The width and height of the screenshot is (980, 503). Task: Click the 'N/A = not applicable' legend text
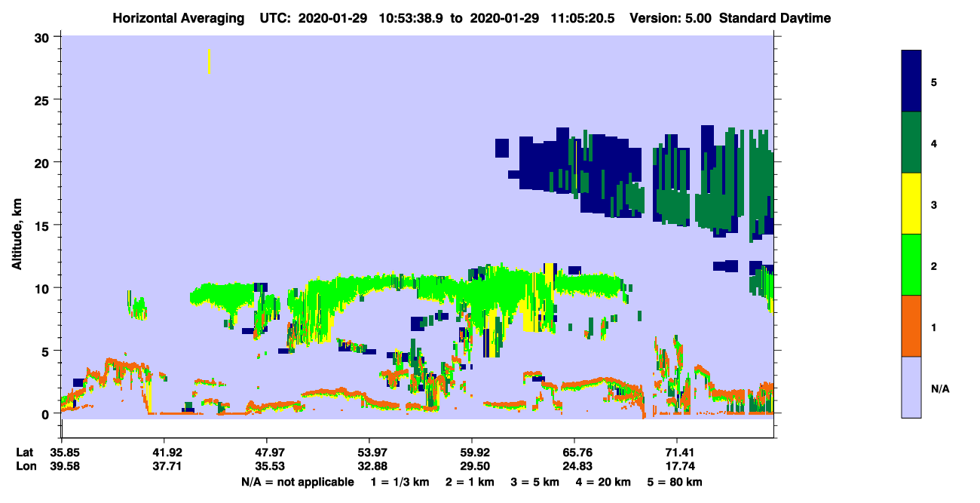coord(297,482)
